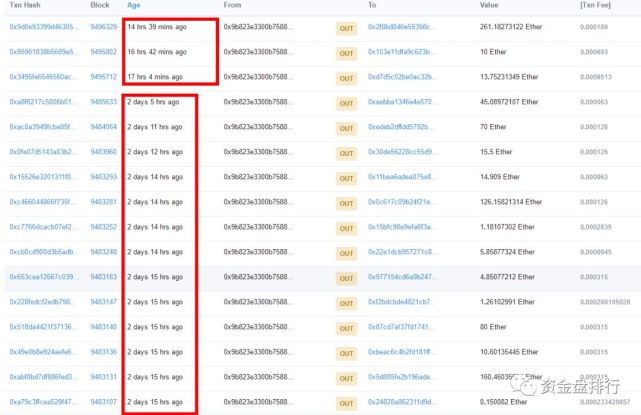Open transaction hash starting 0x49e0b8

(43, 352)
